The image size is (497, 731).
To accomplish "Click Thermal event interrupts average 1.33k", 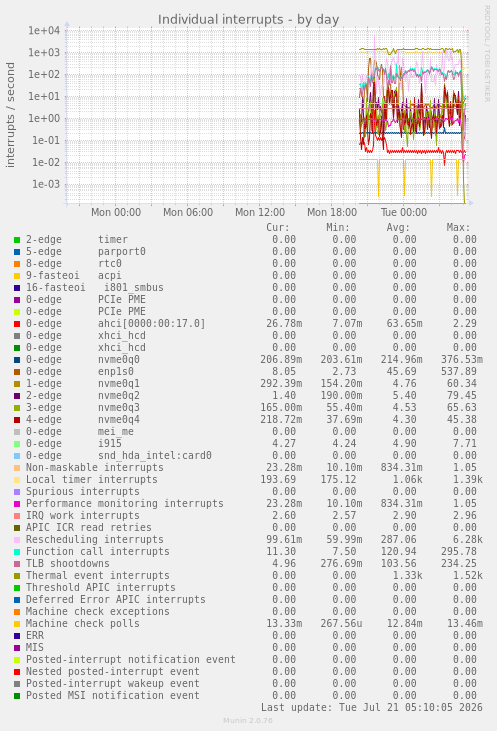I will coord(407,576).
